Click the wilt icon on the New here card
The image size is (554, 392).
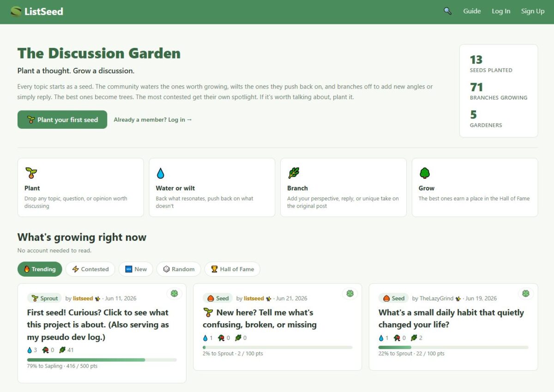pyautogui.click(x=221, y=338)
